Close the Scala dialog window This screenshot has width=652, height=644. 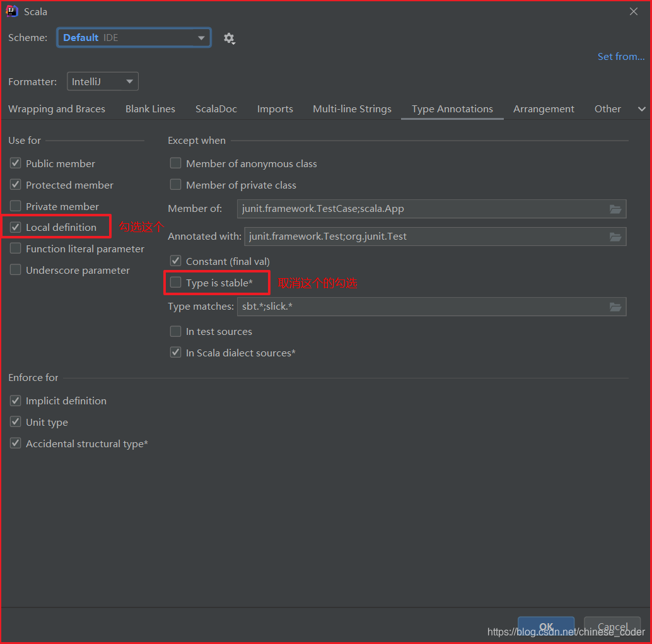[633, 11]
